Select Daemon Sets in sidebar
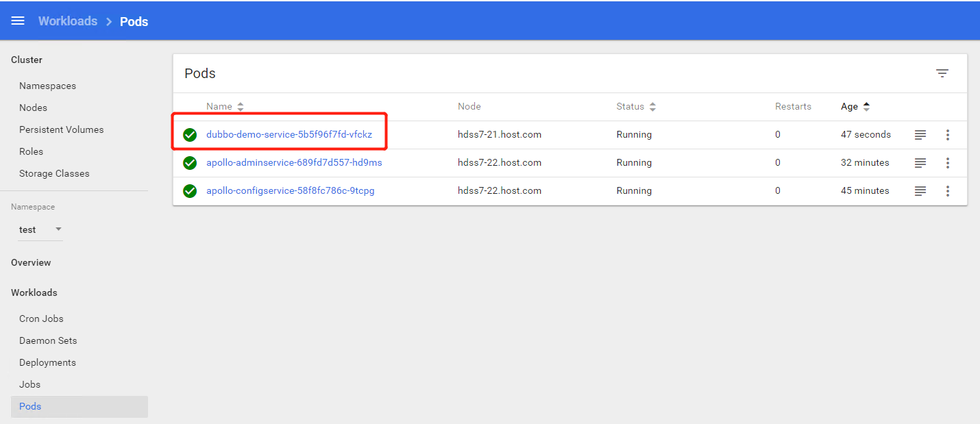Viewport: 980px width, 424px height. coord(48,340)
